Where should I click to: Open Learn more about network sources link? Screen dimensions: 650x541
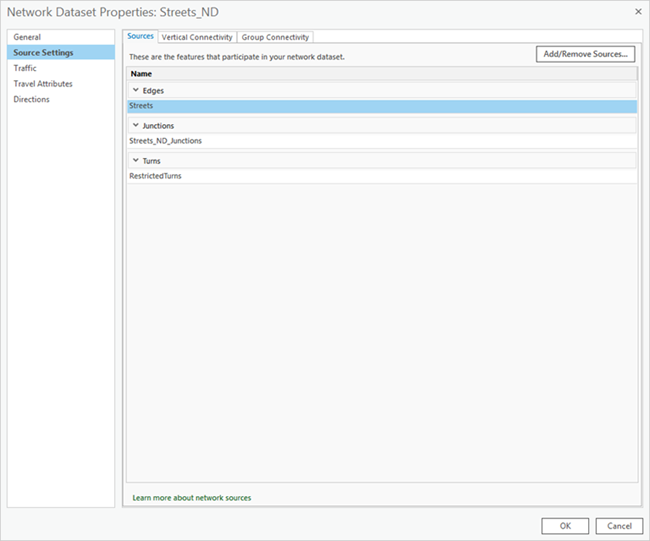click(191, 497)
